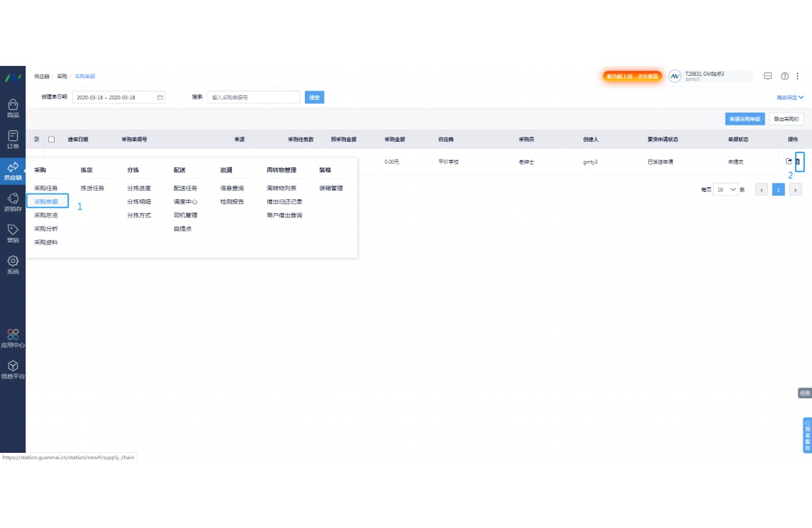This screenshot has height=528, width=812.
Task: Select 采购单据 in the 采购 menu
Action: pos(47,201)
